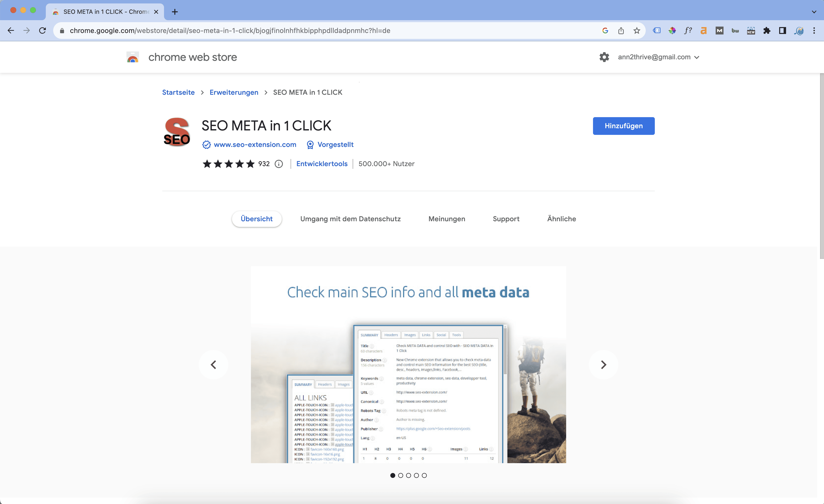The height and width of the screenshot is (504, 824).
Task: Go to Startseite breadcrumb link
Action: (x=178, y=92)
